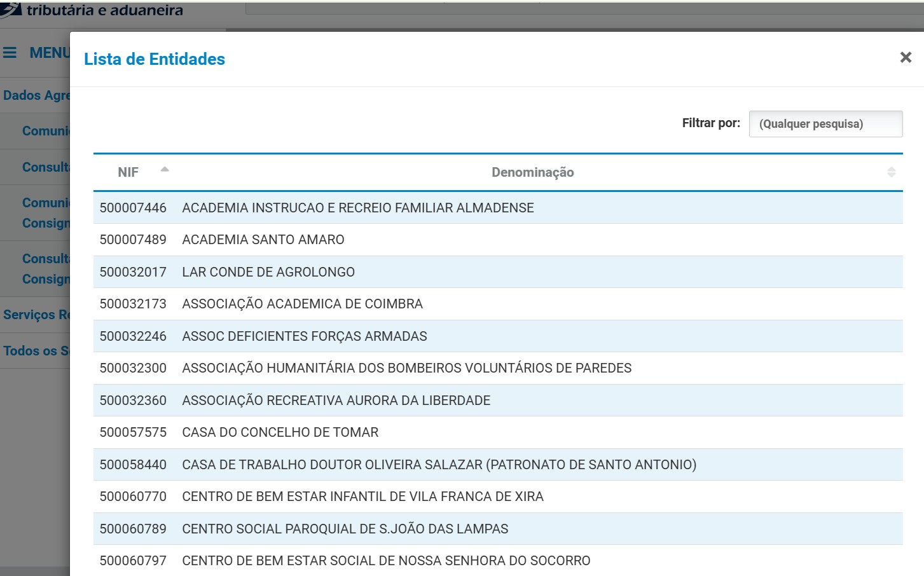Click CASA DO CONCELHO DE TOMAR
The width and height of the screenshot is (924, 576).
[x=280, y=432]
